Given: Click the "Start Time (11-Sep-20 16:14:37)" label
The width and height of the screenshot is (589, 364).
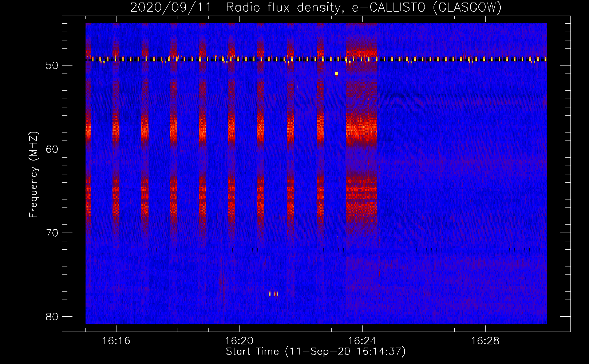Looking at the screenshot, I should [316, 352].
